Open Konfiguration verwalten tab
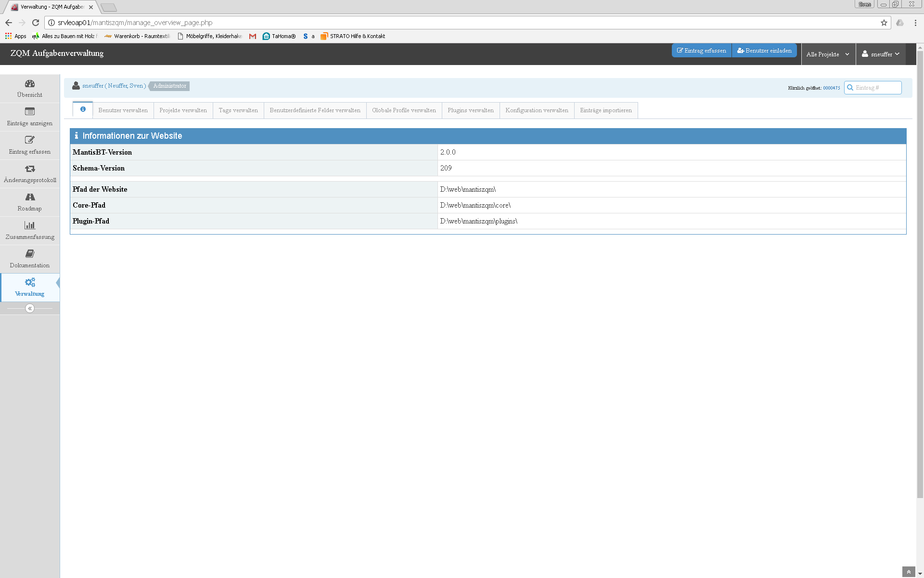Image resolution: width=924 pixels, height=578 pixels. point(537,110)
